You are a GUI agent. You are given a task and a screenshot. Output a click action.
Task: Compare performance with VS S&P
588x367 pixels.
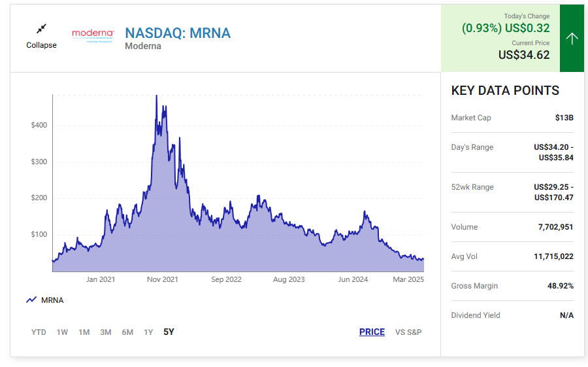click(408, 332)
